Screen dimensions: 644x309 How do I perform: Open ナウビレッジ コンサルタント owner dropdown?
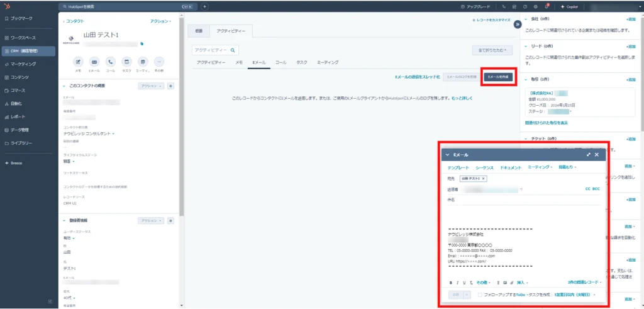tap(89, 133)
